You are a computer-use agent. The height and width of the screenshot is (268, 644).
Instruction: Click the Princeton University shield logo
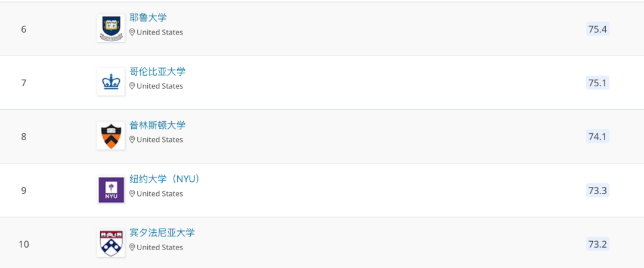coord(111,135)
